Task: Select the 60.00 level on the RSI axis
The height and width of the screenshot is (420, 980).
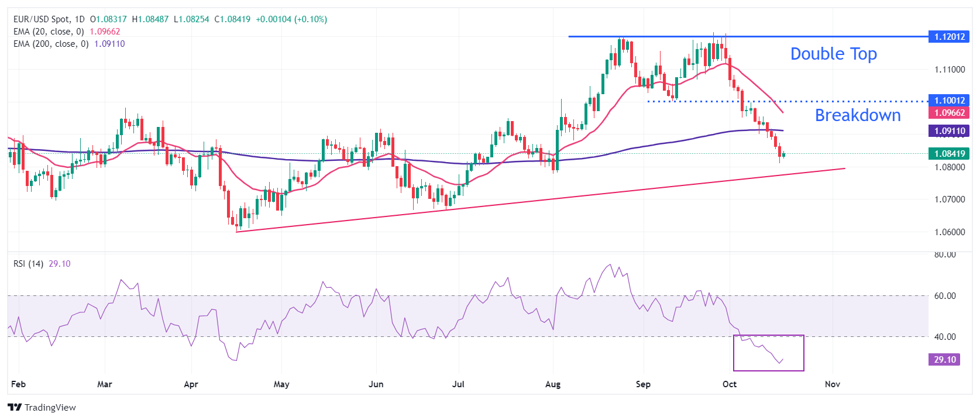Action: 945,296
